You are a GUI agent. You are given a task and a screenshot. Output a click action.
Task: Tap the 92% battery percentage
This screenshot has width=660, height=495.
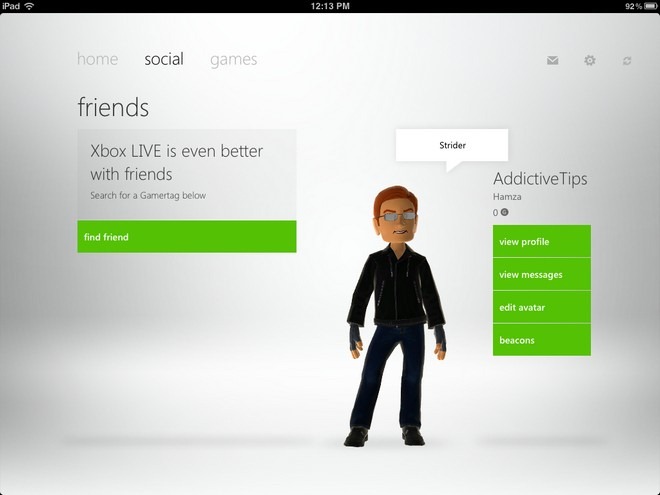tap(633, 6)
